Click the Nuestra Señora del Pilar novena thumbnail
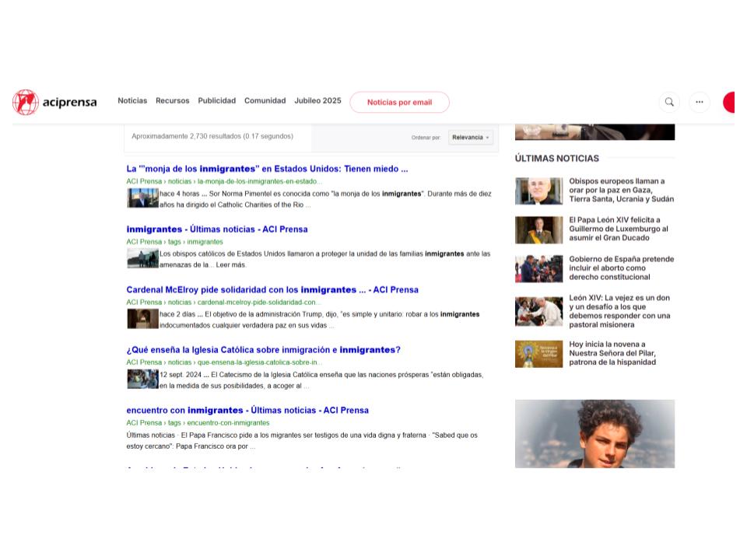The height and width of the screenshot is (560, 747). pyautogui.click(x=538, y=354)
